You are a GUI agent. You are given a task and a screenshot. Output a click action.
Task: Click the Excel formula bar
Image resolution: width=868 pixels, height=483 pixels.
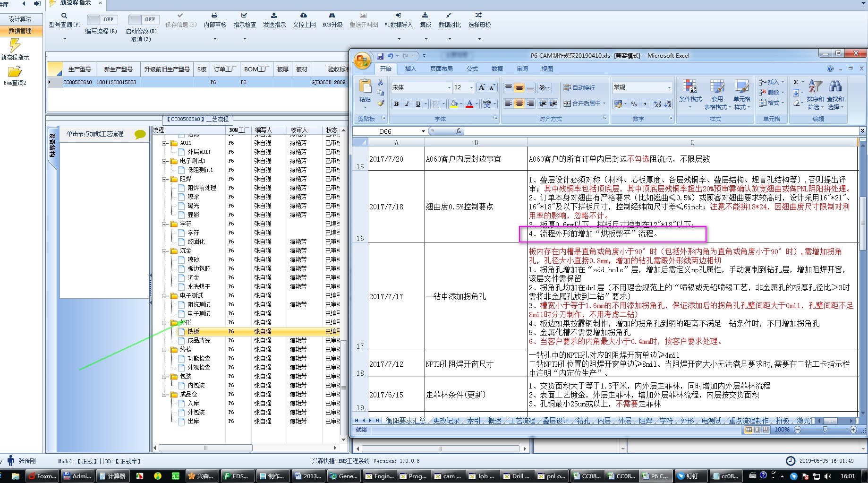click(x=661, y=131)
